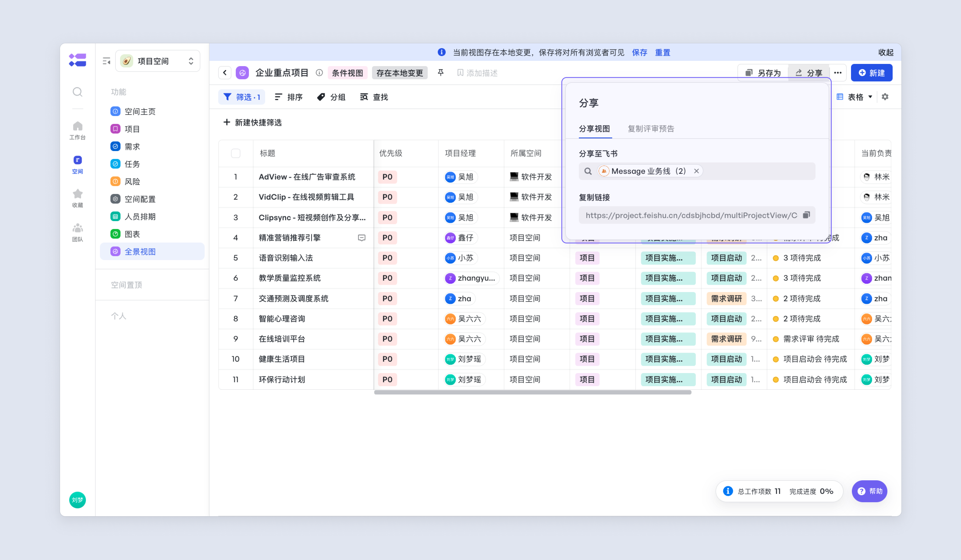This screenshot has width=961, height=560.
Task: Open 空间主页 in the sidebar
Action: point(152,111)
